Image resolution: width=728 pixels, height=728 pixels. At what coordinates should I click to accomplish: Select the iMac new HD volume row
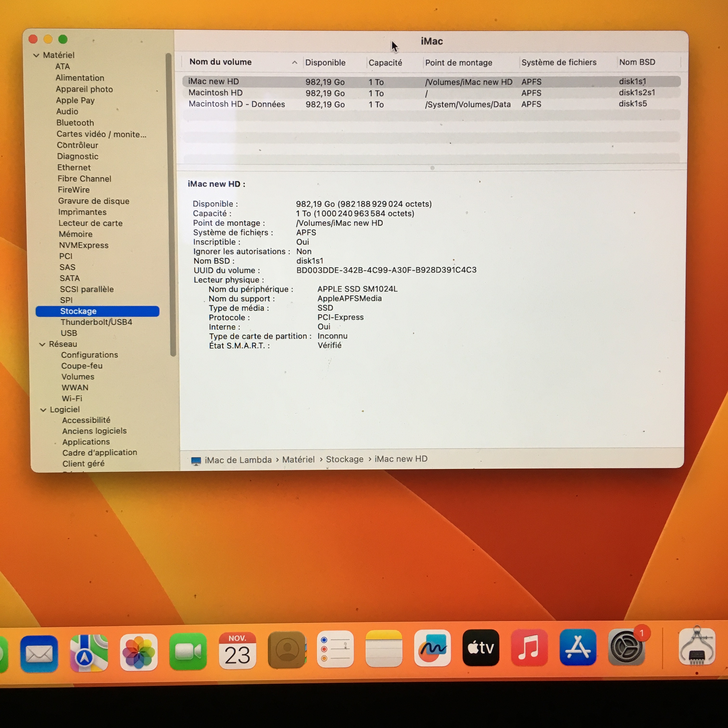pos(431,82)
